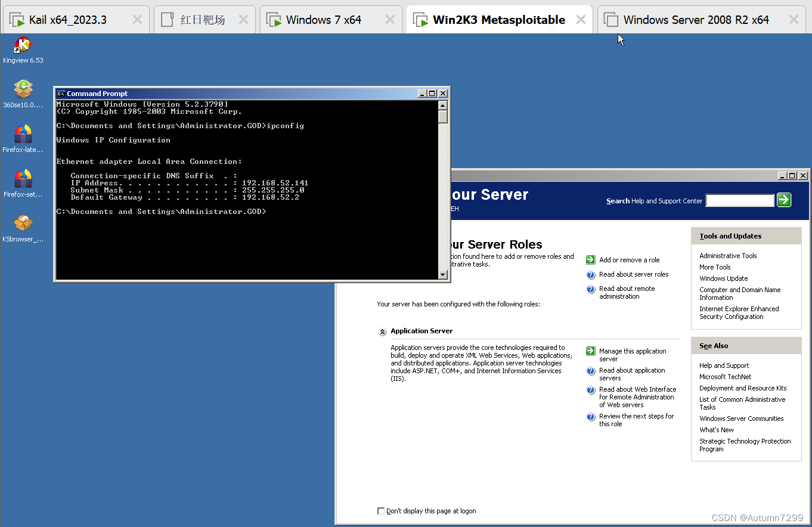Open the What's New link
Image resolution: width=812 pixels, height=527 pixels.
716,430
